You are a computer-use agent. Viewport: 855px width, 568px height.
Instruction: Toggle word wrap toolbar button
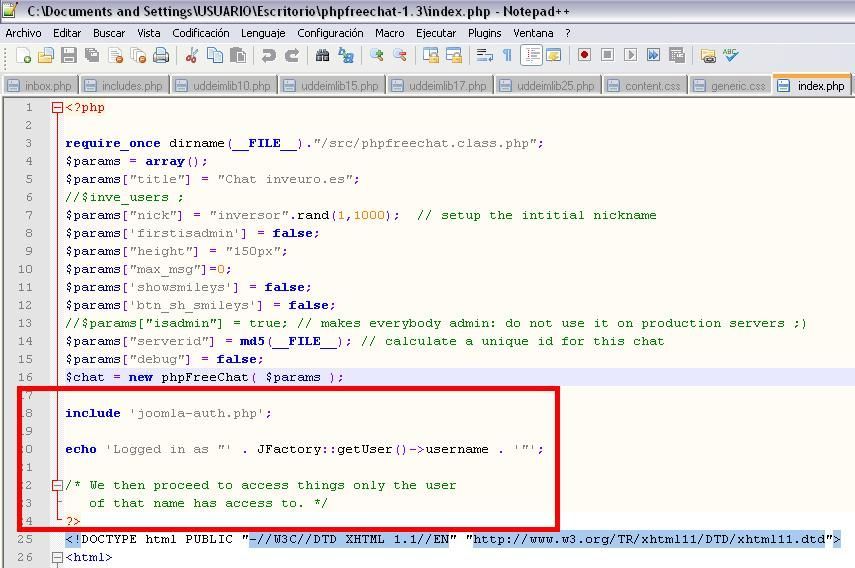(484, 55)
